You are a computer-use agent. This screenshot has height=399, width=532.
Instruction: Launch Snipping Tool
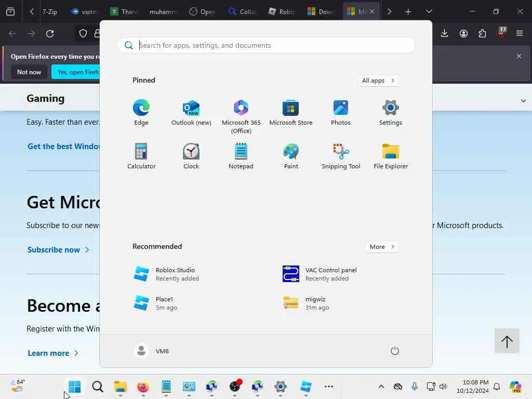click(341, 156)
